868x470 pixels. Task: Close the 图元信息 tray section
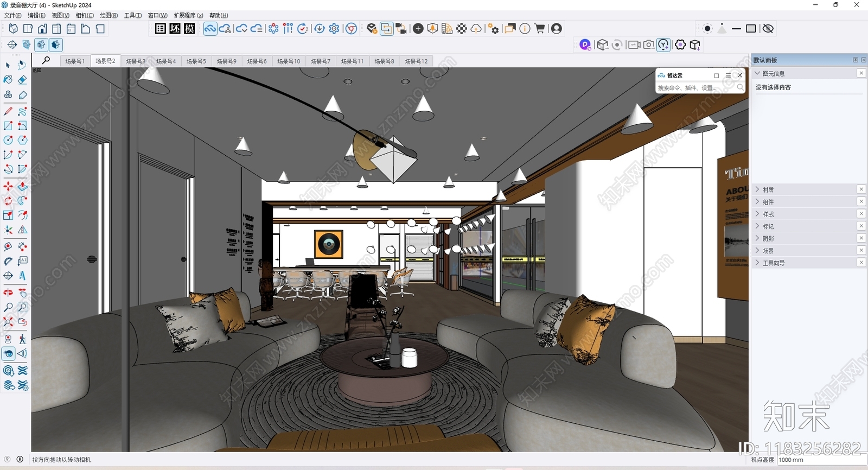861,73
